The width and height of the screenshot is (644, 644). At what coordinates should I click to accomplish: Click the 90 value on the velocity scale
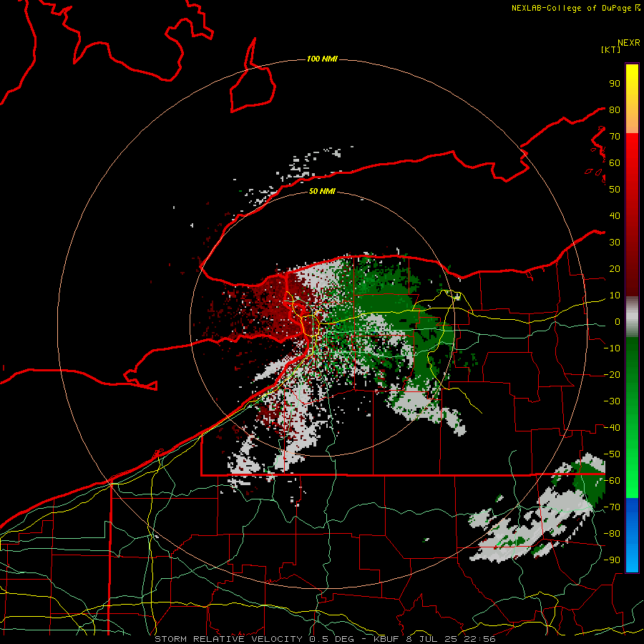(615, 84)
